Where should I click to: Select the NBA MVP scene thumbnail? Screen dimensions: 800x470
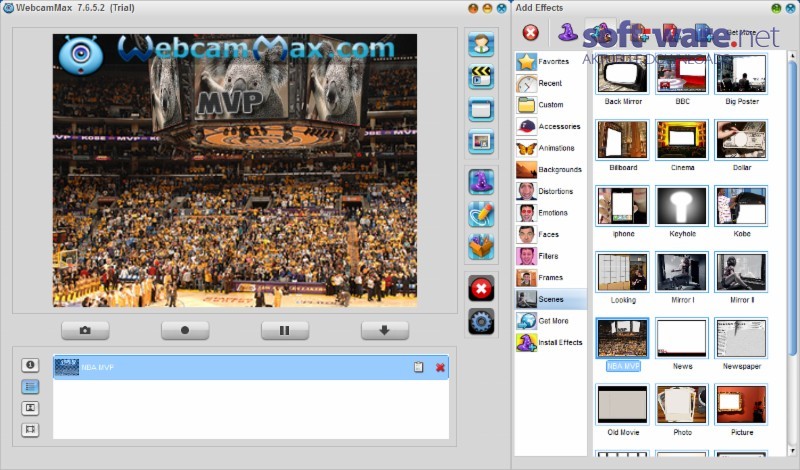point(622,338)
